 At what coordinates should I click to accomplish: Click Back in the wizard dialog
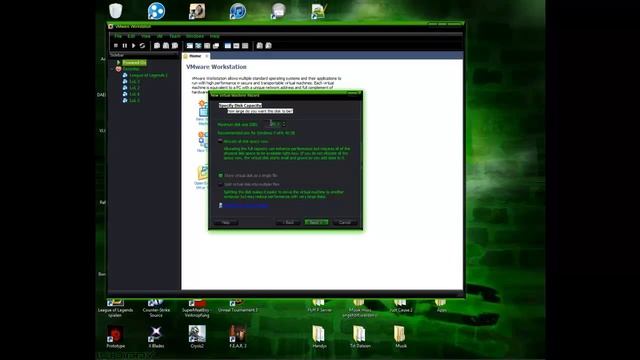pos(289,222)
